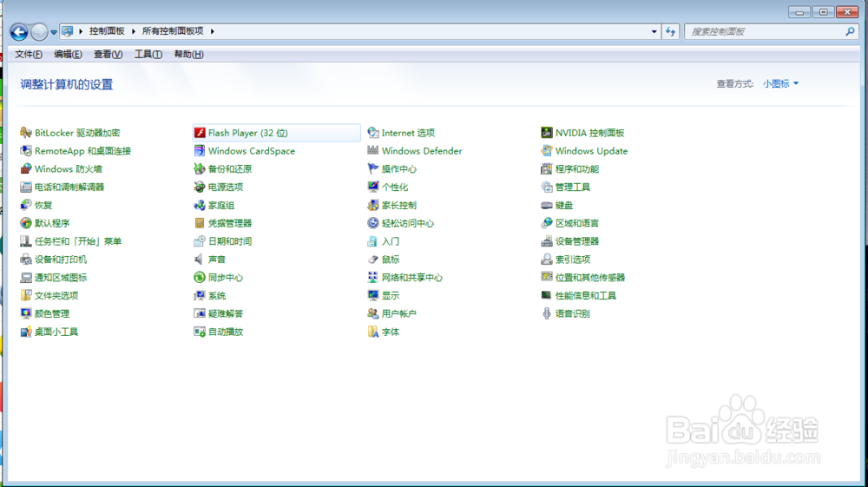Open the 恢复 icon
This screenshot has height=487, width=868.
(26, 206)
